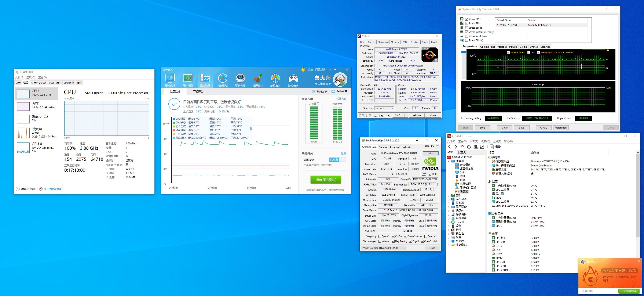Toggle the high temperature alarm switch
644x296 pixels.
(337, 160)
